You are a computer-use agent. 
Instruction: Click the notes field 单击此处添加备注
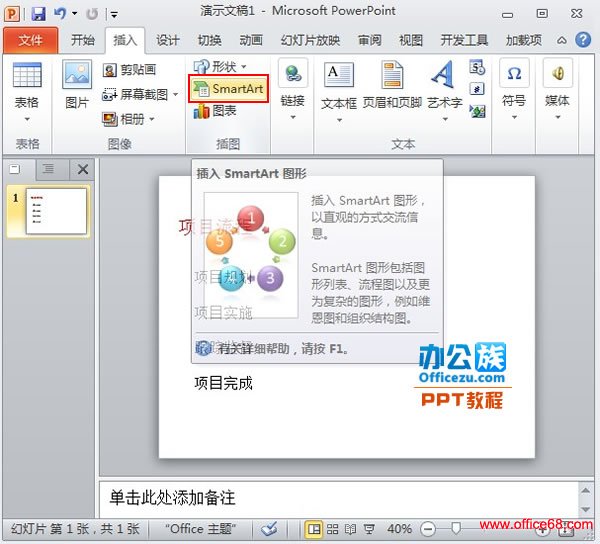[x=339, y=498]
